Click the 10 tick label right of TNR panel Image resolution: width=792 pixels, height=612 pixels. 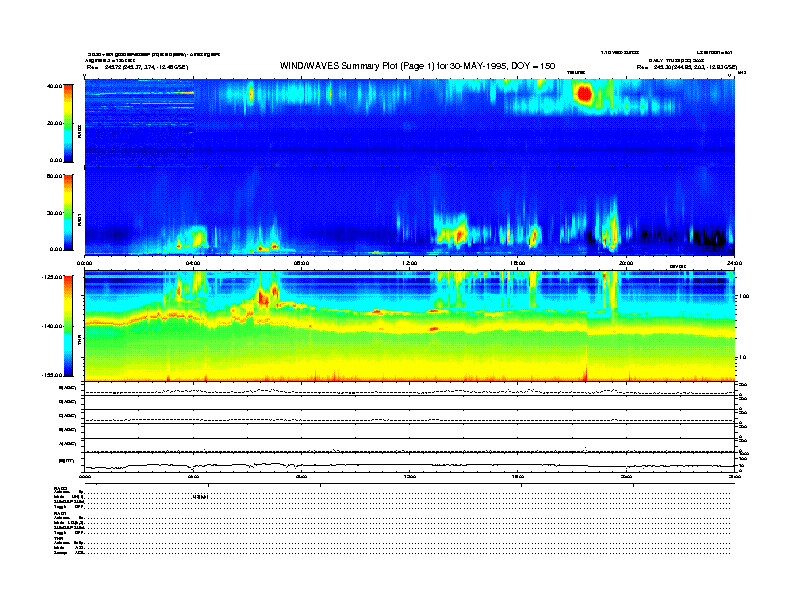pos(742,358)
